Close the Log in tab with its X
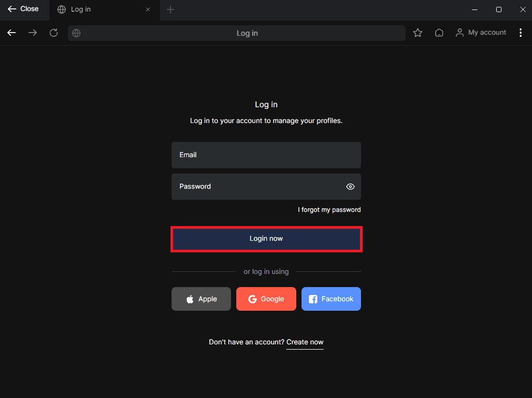This screenshot has height=398, width=532. click(x=147, y=9)
